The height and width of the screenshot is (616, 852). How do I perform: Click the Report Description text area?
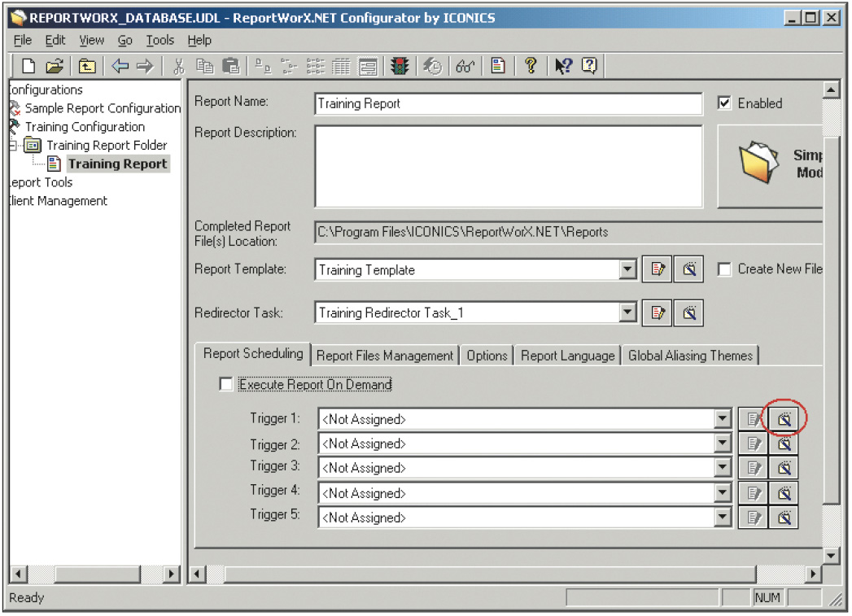tap(509, 166)
